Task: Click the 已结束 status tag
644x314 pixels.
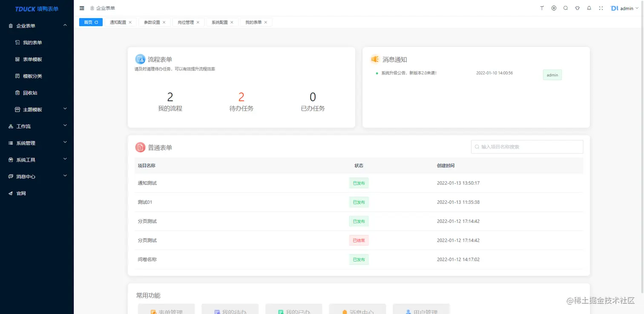Action: click(359, 240)
